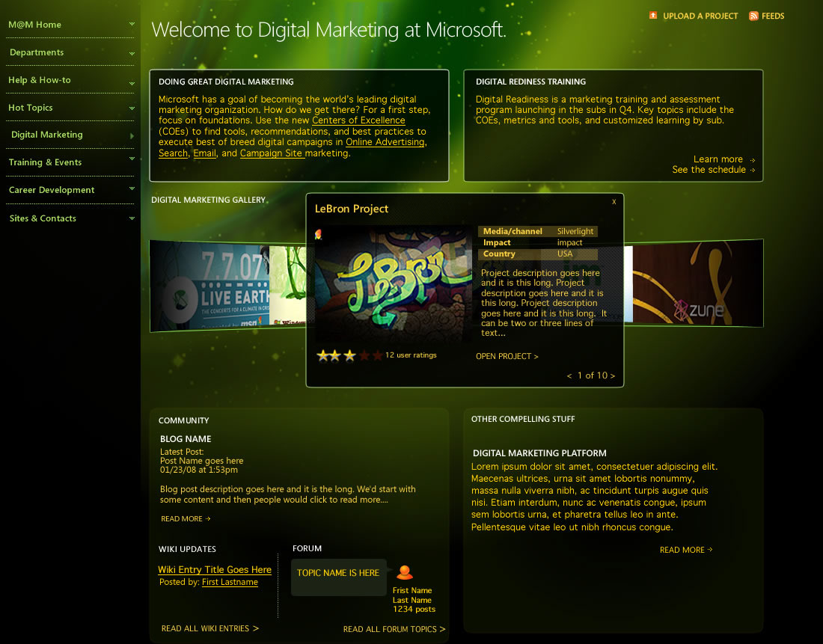Open Wiki Entry Title Goes Here link
The height and width of the screenshot is (644, 823).
click(x=215, y=570)
